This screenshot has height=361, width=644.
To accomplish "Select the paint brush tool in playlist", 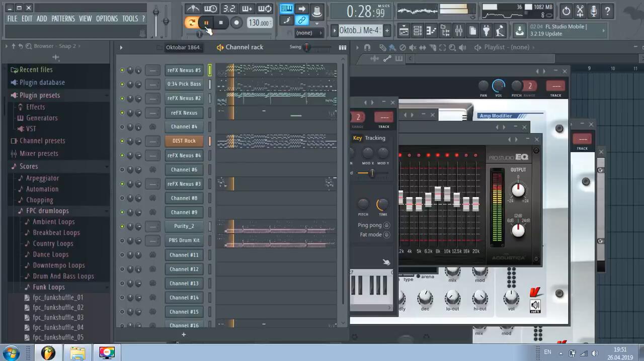I will [x=392, y=48].
